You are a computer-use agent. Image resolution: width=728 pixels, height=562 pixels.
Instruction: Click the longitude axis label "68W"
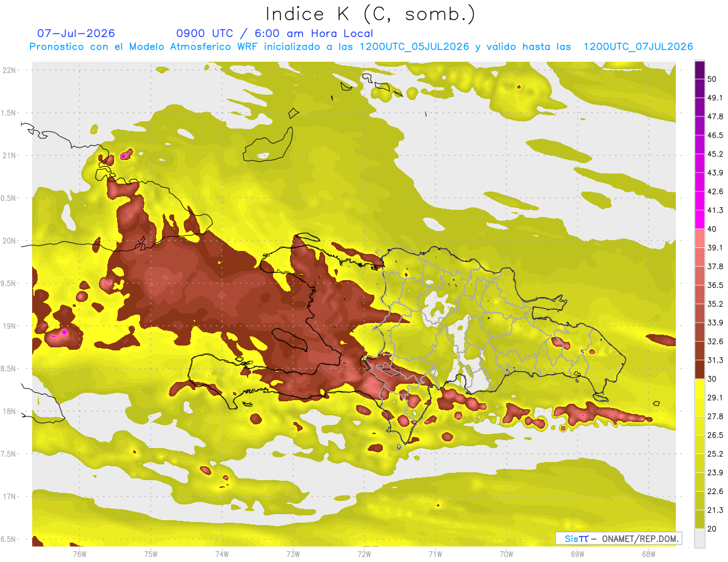point(649,554)
